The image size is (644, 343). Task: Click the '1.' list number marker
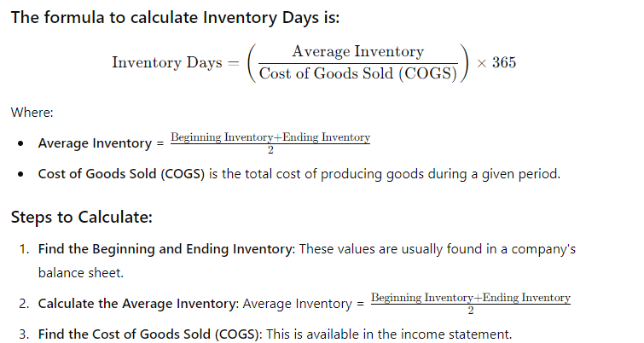pos(24,249)
